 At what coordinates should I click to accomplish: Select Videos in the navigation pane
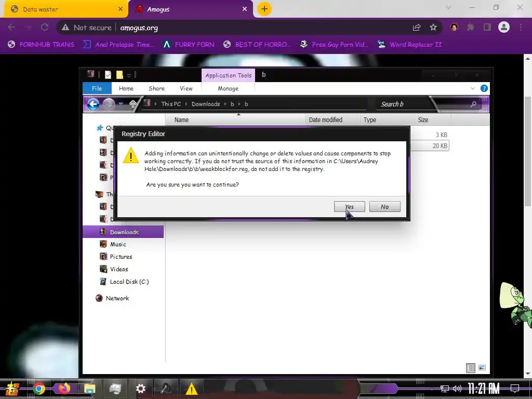pyautogui.click(x=119, y=269)
